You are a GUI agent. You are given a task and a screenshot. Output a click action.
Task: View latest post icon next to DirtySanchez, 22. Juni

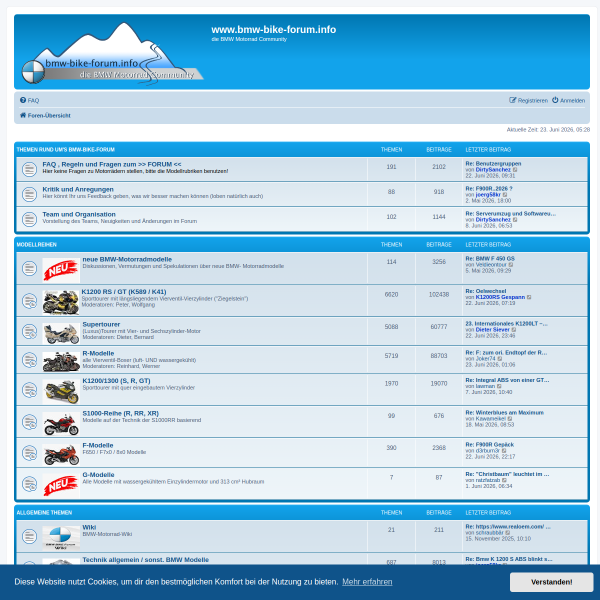pos(515,170)
